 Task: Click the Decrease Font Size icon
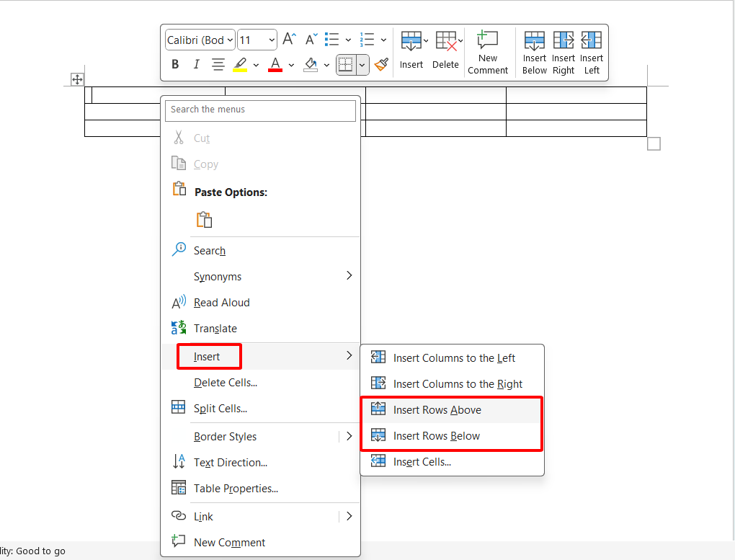click(311, 40)
